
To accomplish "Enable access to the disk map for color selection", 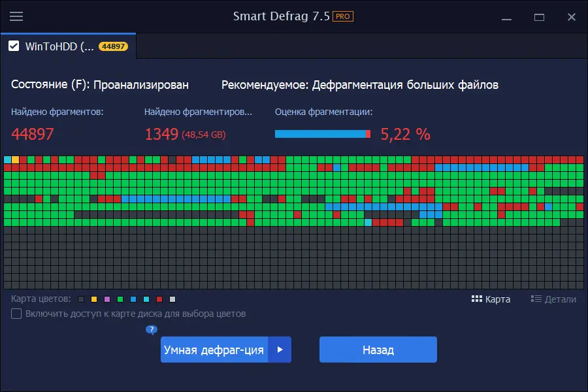I will coord(16,314).
